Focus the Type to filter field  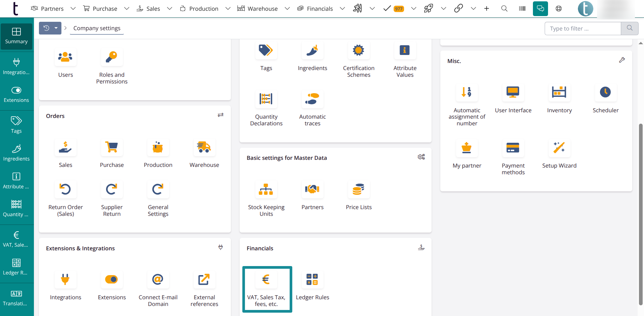point(583,28)
